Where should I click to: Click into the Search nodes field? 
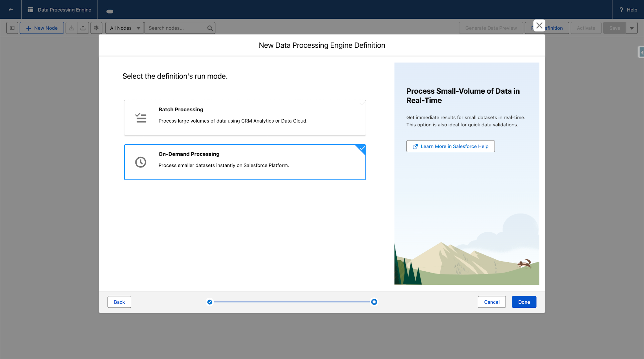(180, 28)
